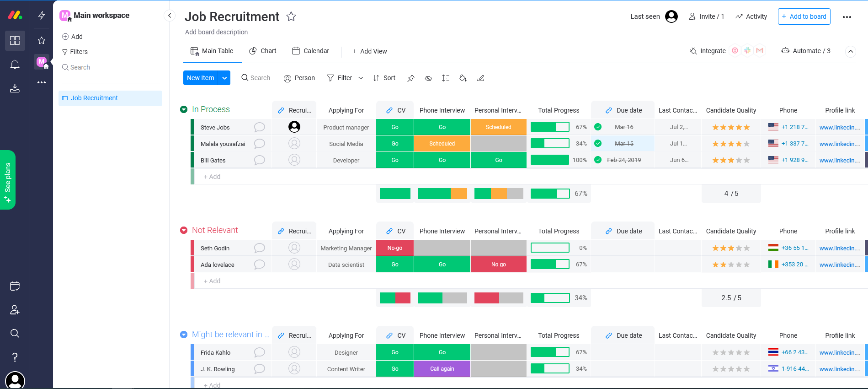Viewport: 868px width, 389px height.
Task: Open conversation bubble for Seth Godin
Action: (x=259, y=248)
